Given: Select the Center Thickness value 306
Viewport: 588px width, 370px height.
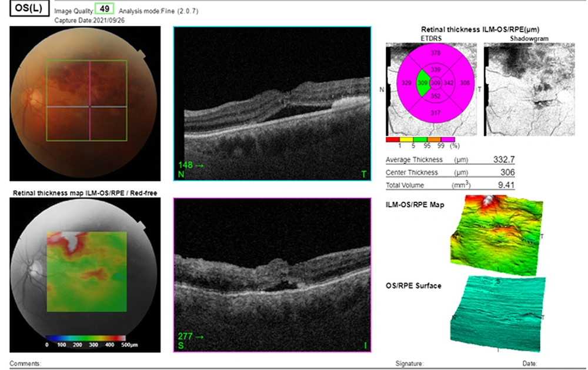Looking at the screenshot, I should [507, 172].
